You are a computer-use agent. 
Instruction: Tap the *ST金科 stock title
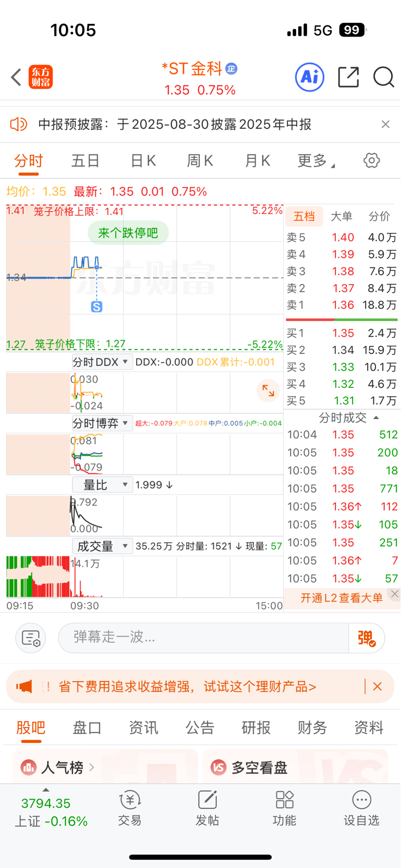[192, 69]
